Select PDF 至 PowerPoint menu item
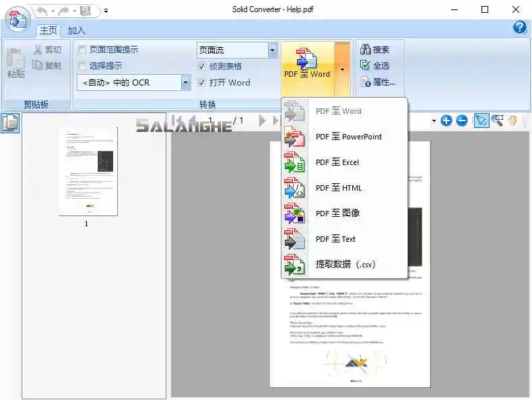 pos(344,137)
